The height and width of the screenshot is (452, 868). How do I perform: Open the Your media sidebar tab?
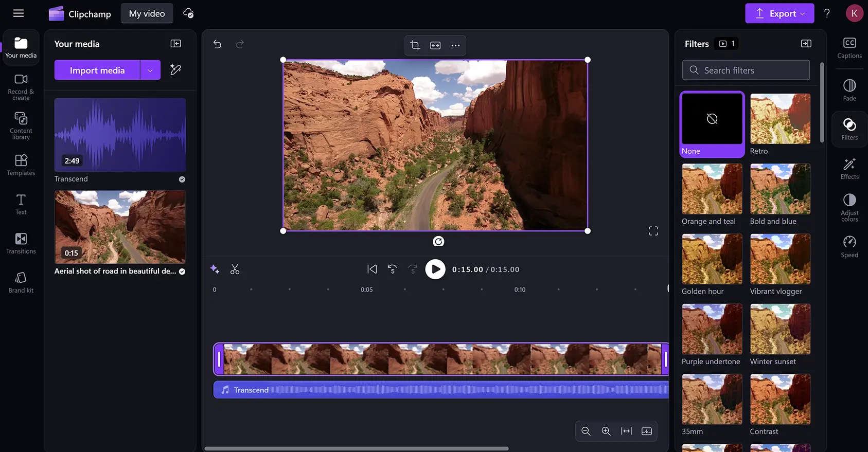(x=21, y=47)
